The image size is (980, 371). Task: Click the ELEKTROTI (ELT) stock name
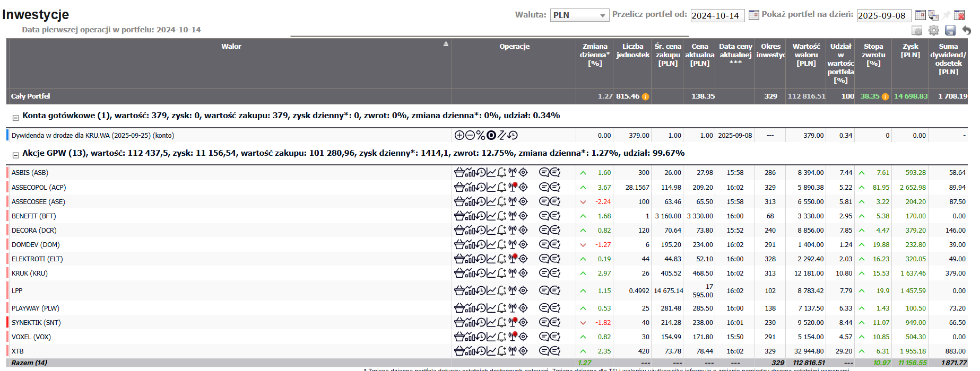(x=37, y=259)
